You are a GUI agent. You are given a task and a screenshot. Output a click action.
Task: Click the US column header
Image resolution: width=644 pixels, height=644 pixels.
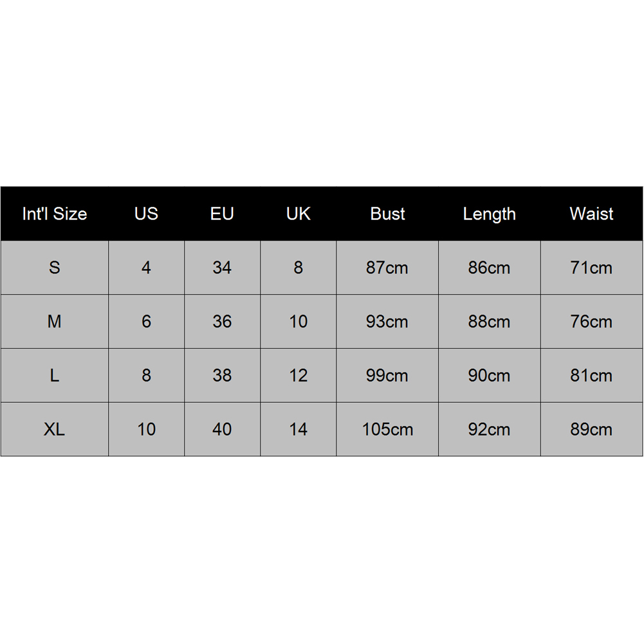click(146, 214)
